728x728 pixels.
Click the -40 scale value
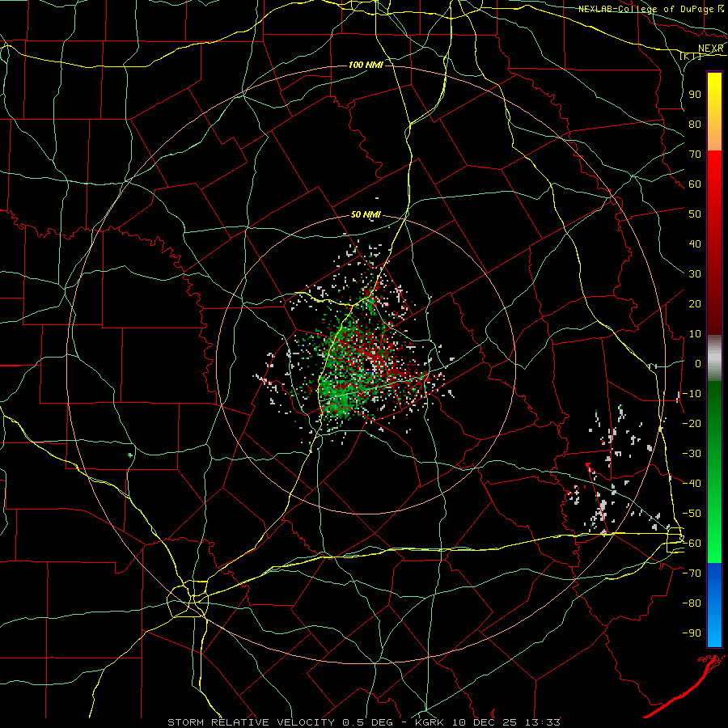coord(692,484)
